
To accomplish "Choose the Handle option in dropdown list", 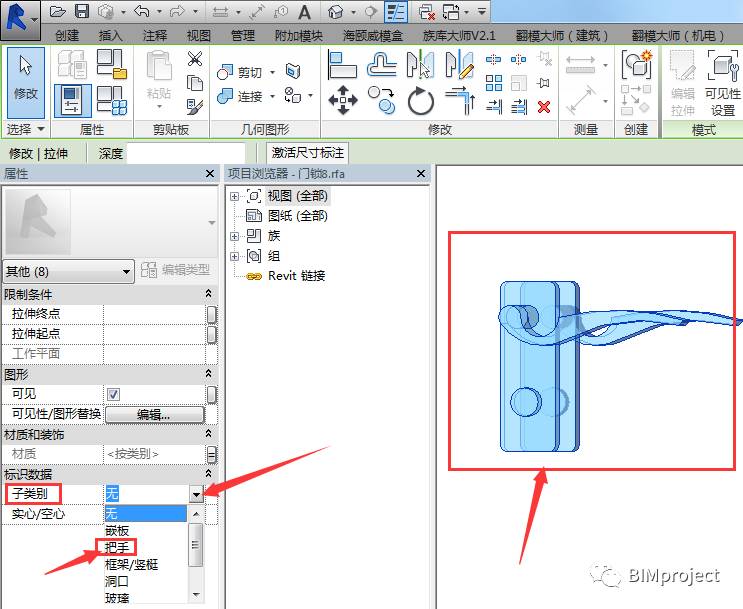I will [117, 547].
